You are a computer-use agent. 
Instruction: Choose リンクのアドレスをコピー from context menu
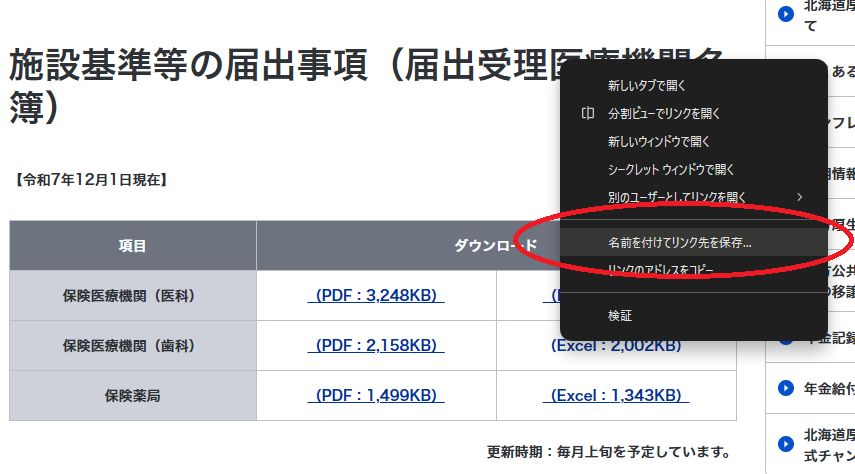pos(660,269)
